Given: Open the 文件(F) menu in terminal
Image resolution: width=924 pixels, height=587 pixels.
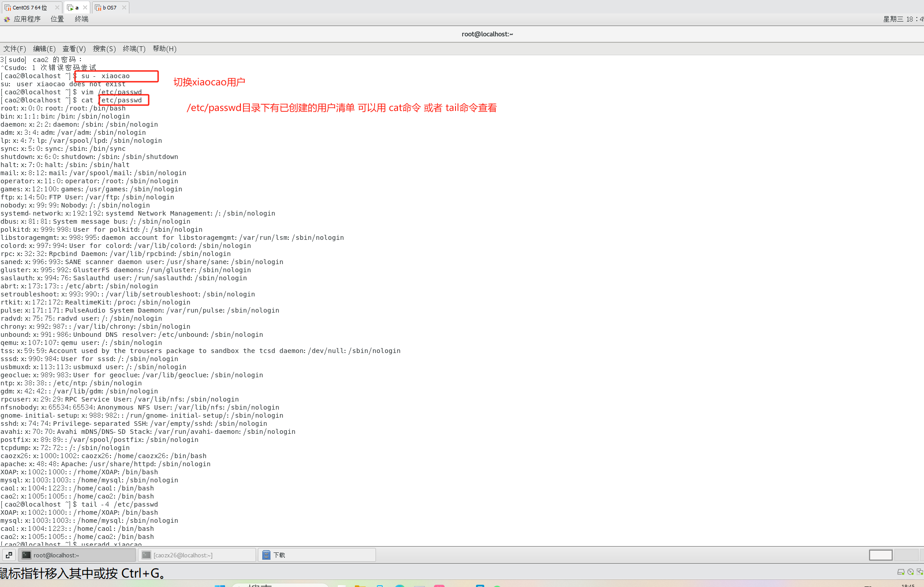Looking at the screenshot, I should [x=15, y=49].
